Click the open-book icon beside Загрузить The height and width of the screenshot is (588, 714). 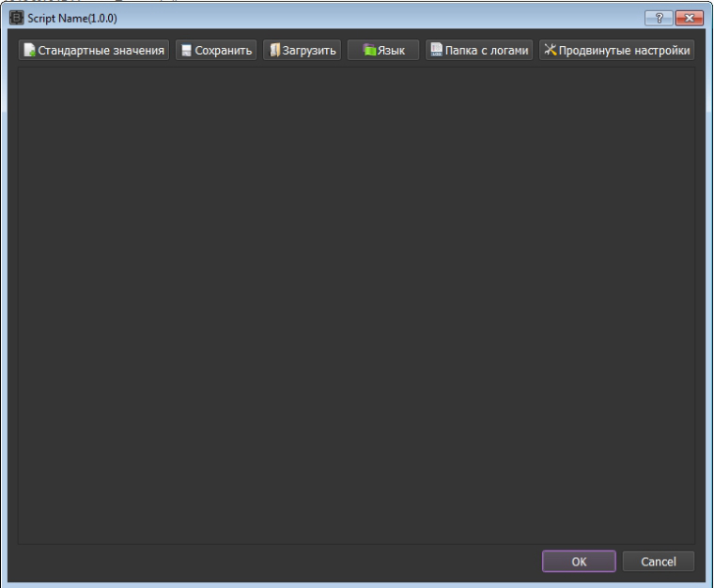pyautogui.click(x=274, y=51)
